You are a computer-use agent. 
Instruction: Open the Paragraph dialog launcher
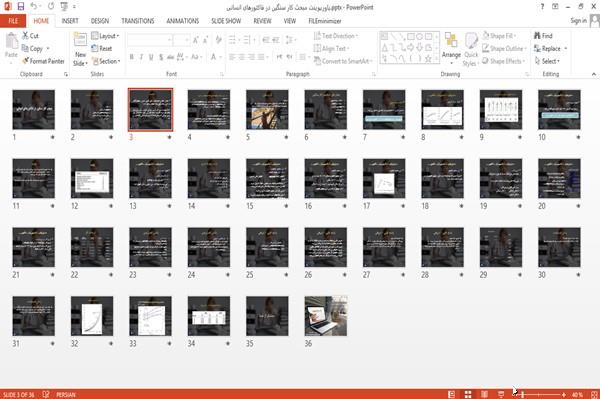(374, 74)
